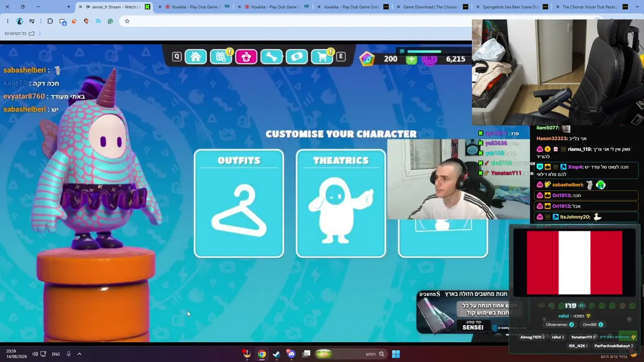Open the Home tab in game menu
644x362 pixels.
pyautogui.click(x=196, y=57)
